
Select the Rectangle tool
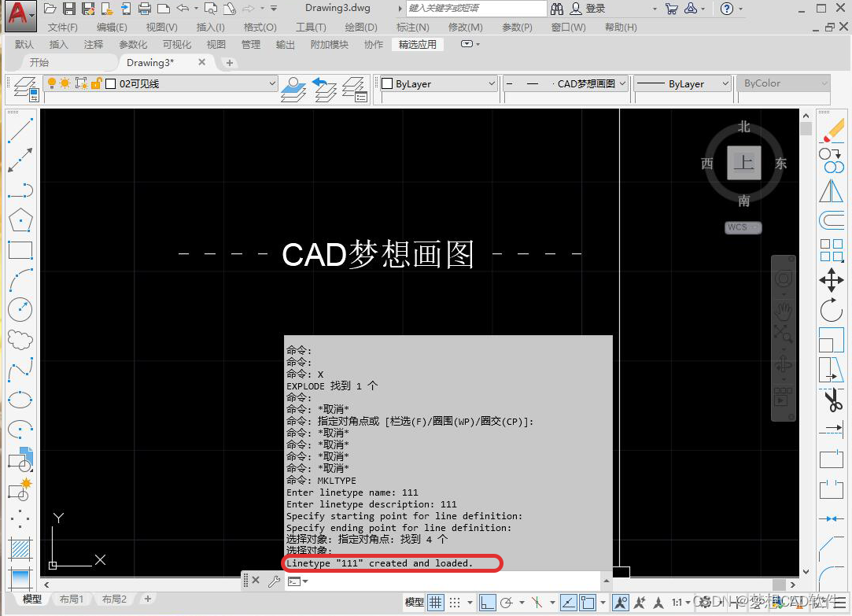pos(20,250)
